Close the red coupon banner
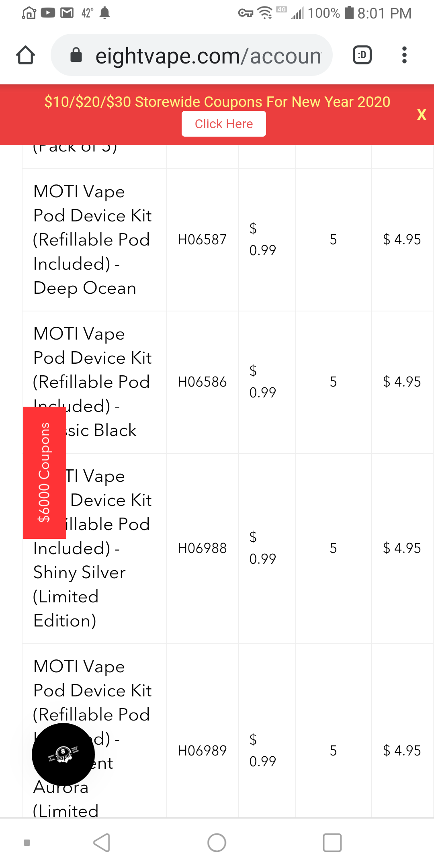Viewport: 434px width, 868px height. click(421, 115)
